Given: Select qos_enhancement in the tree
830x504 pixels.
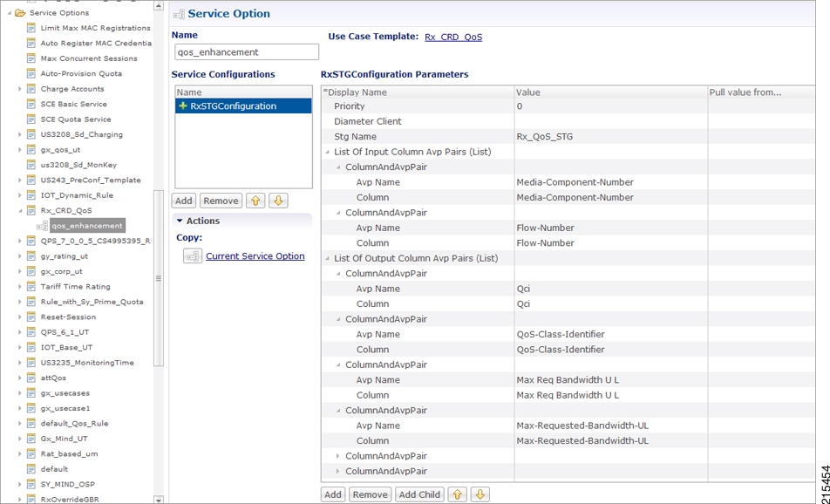Looking at the screenshot, I should coord(87,226).
